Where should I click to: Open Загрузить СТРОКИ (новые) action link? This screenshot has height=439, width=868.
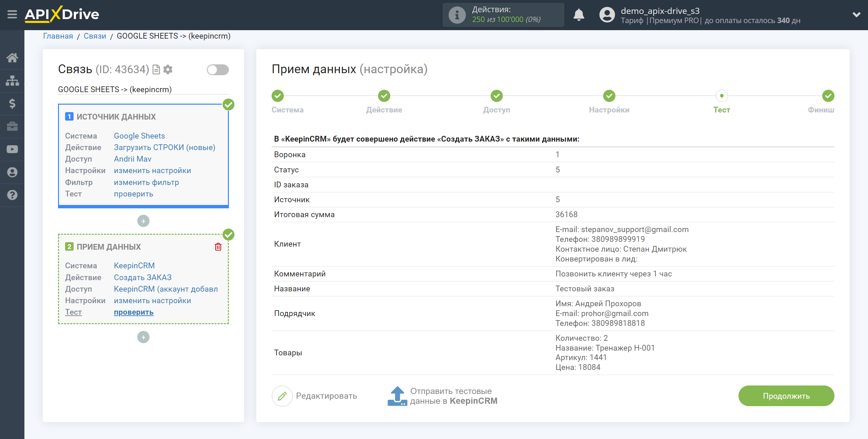164,147
